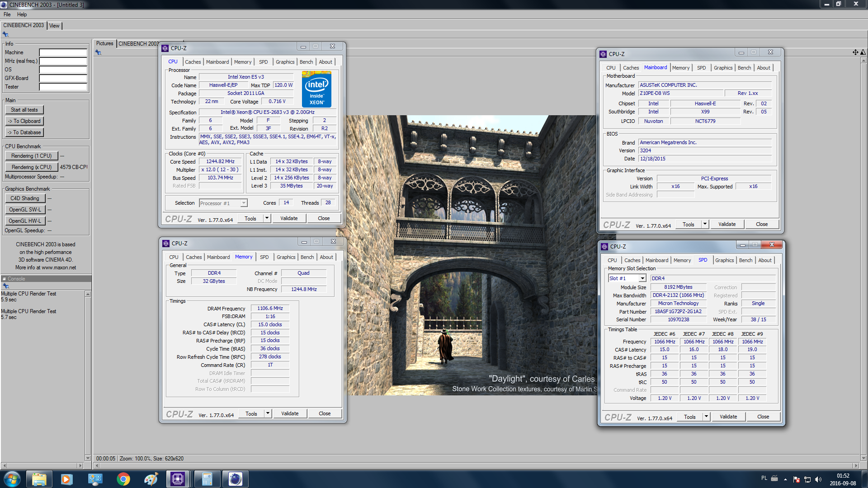This screenshot has height=488, width=868.
Task: Open File Explorer from taskbar
Action: 39,479
